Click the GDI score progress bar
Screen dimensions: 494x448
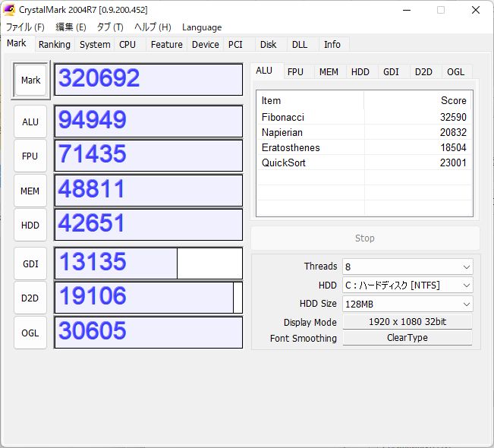tap(149, 263)
